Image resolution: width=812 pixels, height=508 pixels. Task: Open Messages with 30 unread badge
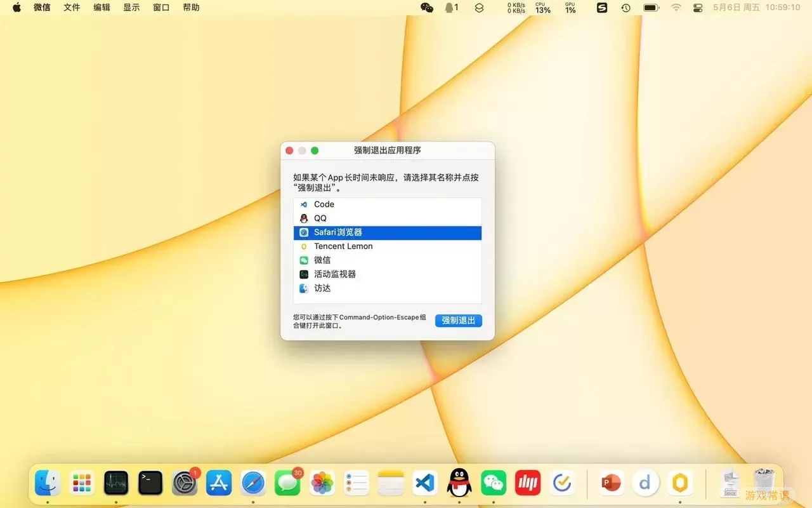click(287, 483)
